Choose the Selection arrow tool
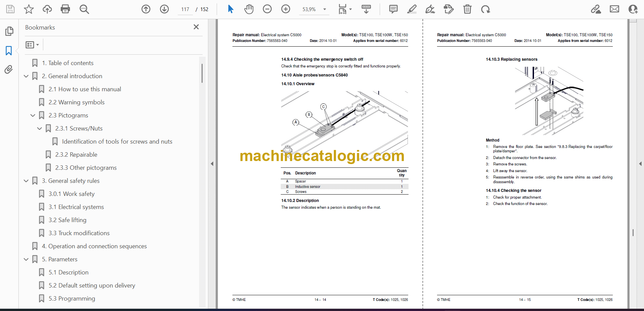 click(x=230, y=9)
